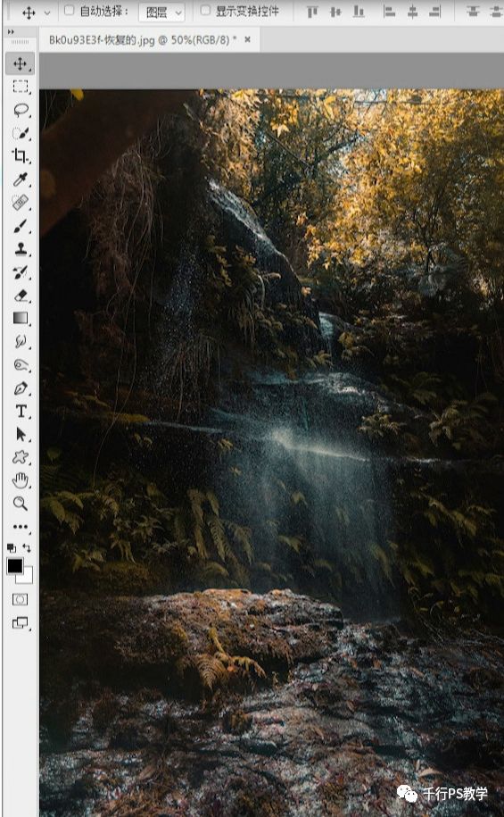
Task: Select the Crop tool
Action: click(21, 155)
